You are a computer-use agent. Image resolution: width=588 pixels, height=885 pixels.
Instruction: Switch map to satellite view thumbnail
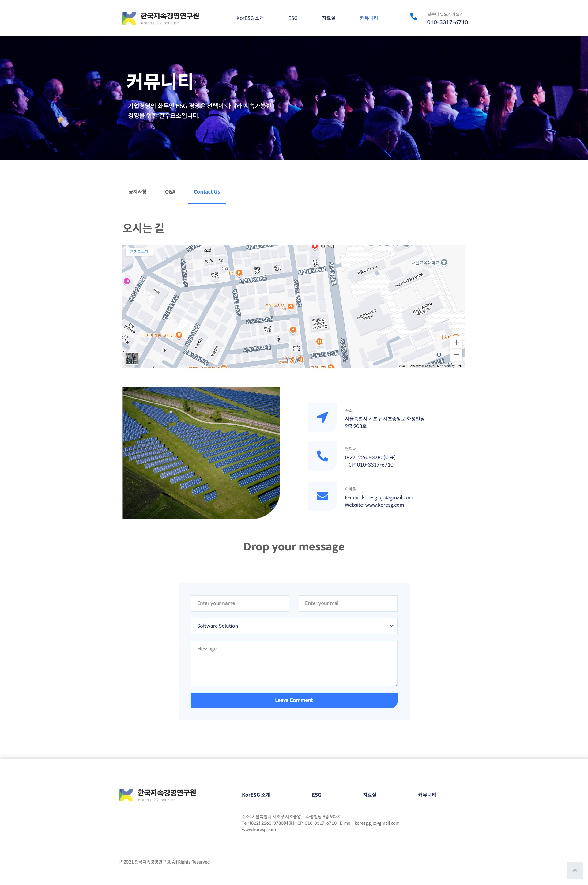pyautogui.click(x=132, y=358)
